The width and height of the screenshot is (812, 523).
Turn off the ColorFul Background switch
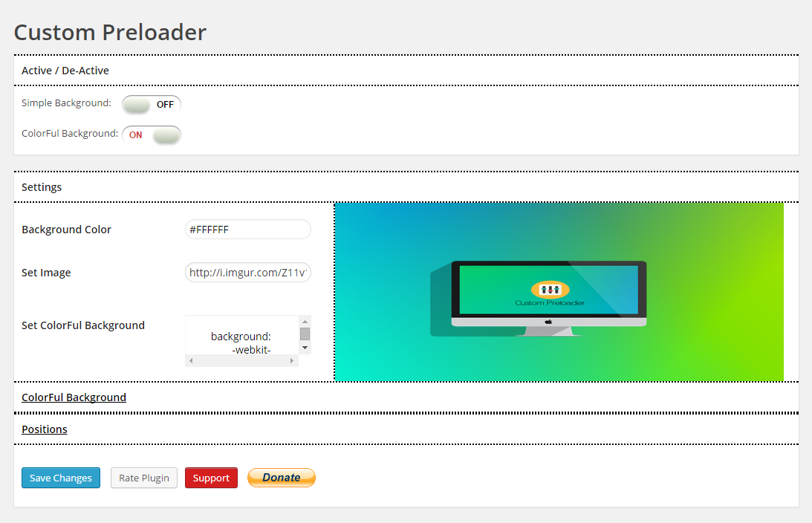tap(152, 135)
